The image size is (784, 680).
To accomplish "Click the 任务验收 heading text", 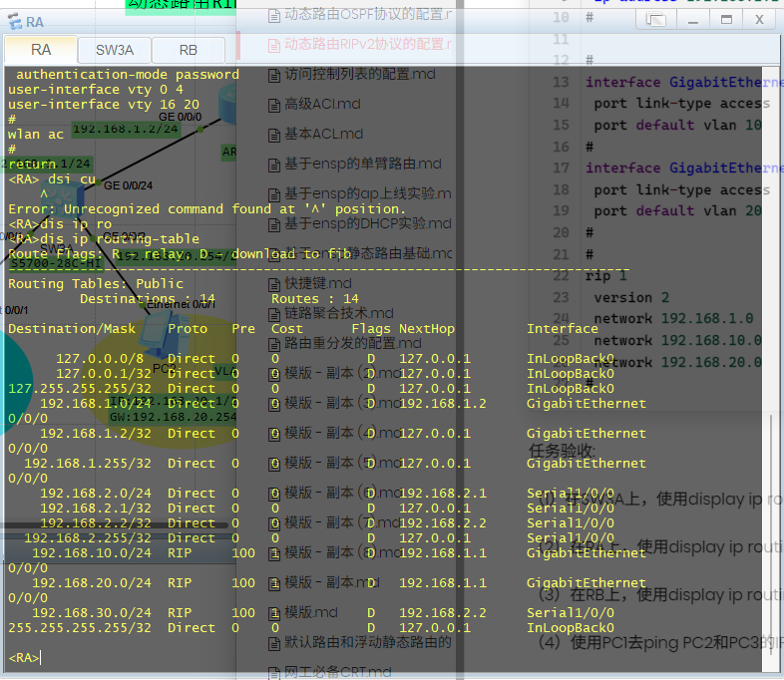I will [562, 451].
